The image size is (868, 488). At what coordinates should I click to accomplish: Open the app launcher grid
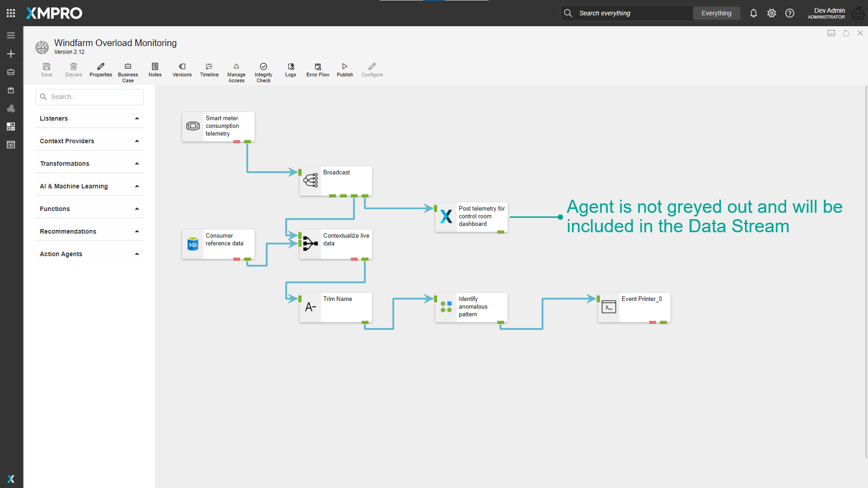pyautogui.click(x=11, y=13)
